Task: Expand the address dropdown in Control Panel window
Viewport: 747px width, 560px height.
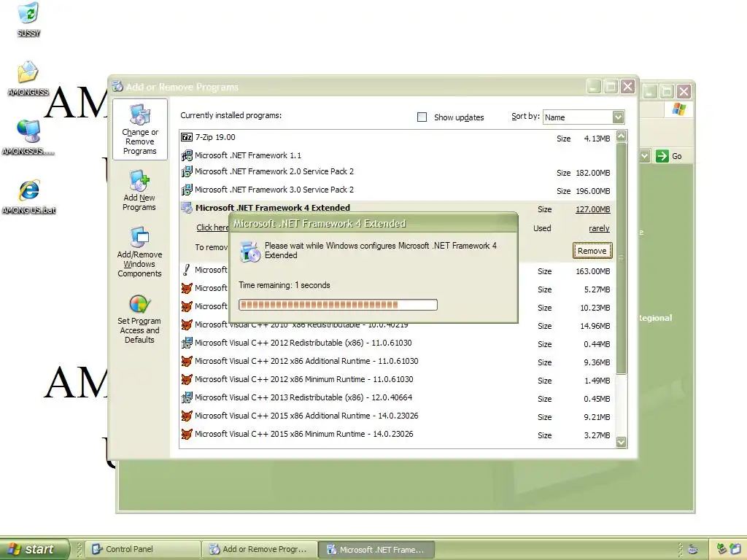Action: (x=645, y=156)
